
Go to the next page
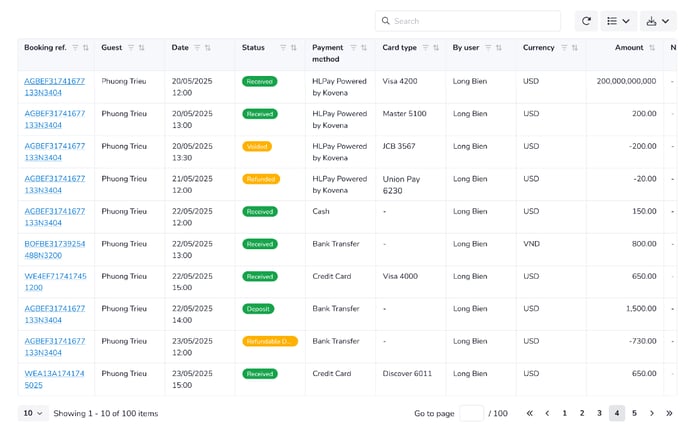click(x=652, y=413)
